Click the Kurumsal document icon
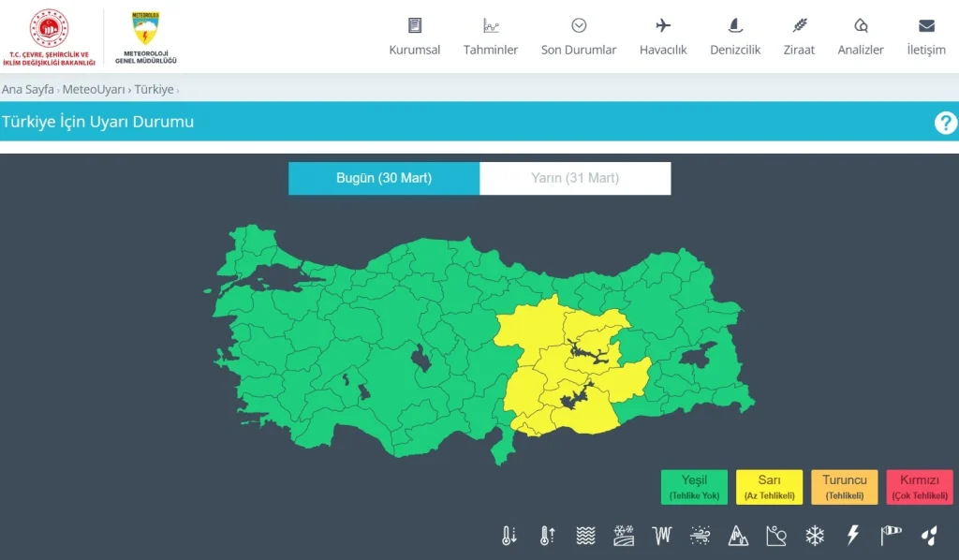Image resolution: width=959 pixels, height=560 pixels. 415,25
